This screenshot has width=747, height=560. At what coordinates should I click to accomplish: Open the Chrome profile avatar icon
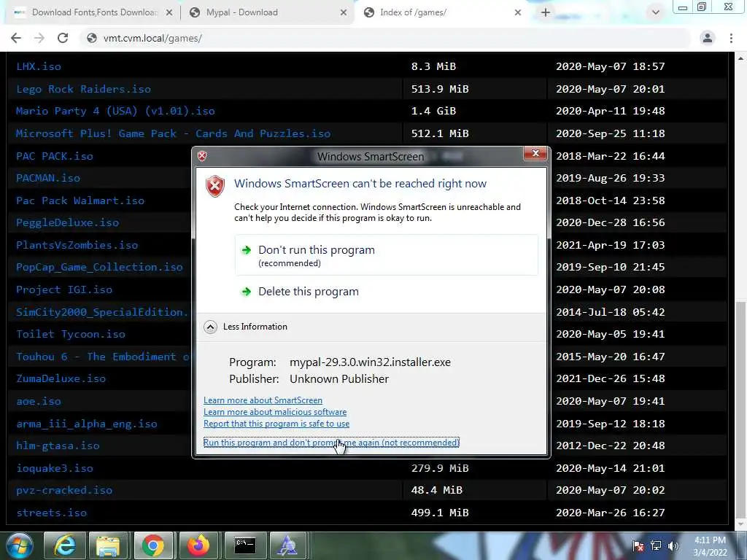click(x=708, y=38)
